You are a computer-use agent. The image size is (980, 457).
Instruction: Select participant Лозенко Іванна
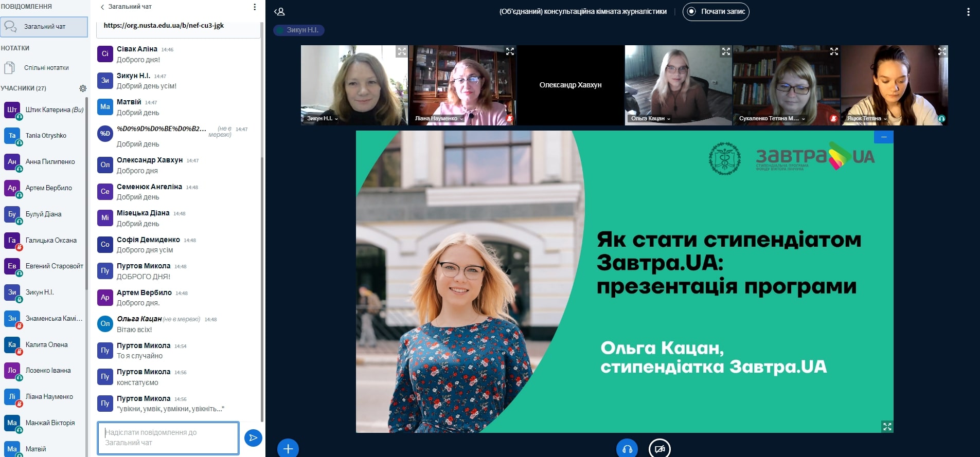pos(44,370)
